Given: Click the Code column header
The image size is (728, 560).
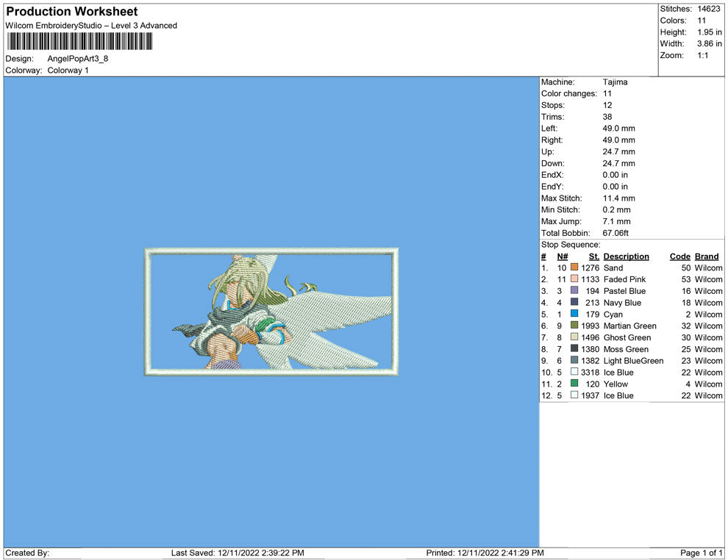Looking at the screenshot, I should [679, 256].
